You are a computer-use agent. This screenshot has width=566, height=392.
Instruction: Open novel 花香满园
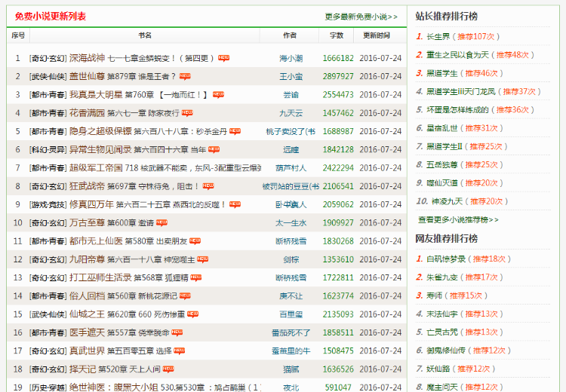(x=87, y=113)
